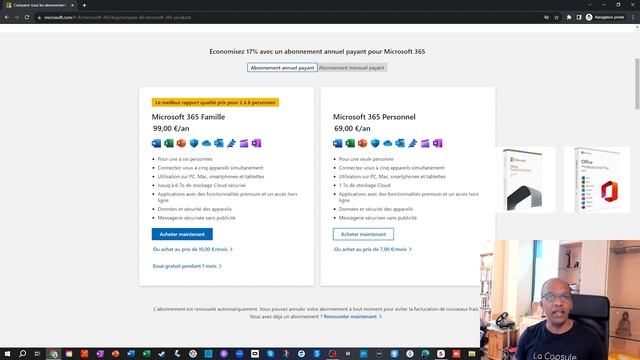Viewport: 640px width, 360px height.
Task: Click the Defender shield icon under Microsoft 365 Famille
Action: tap(194, 143)
